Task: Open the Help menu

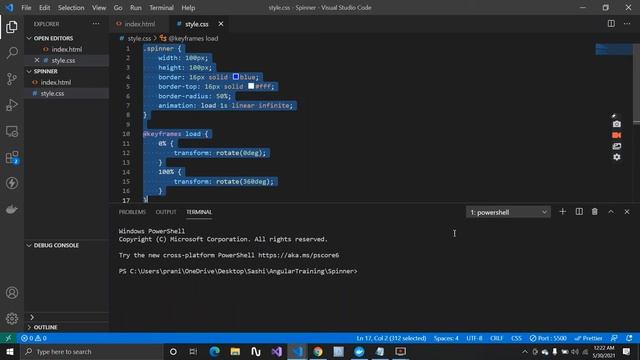Action: tap(188, 7)
